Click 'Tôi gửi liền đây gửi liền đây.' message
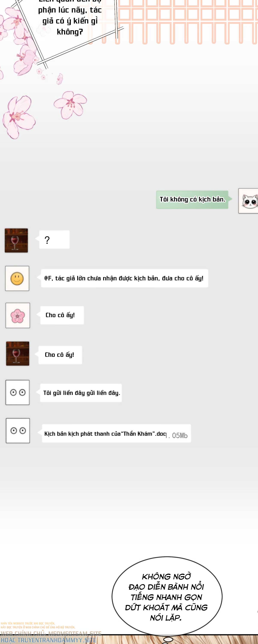This screenshot has height=644, width=258. [81, 393]
